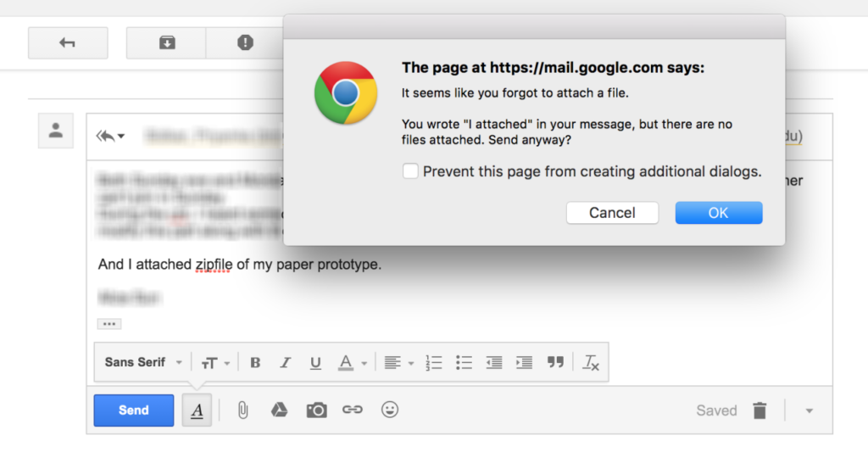Increase indent of text

(524, 363)
